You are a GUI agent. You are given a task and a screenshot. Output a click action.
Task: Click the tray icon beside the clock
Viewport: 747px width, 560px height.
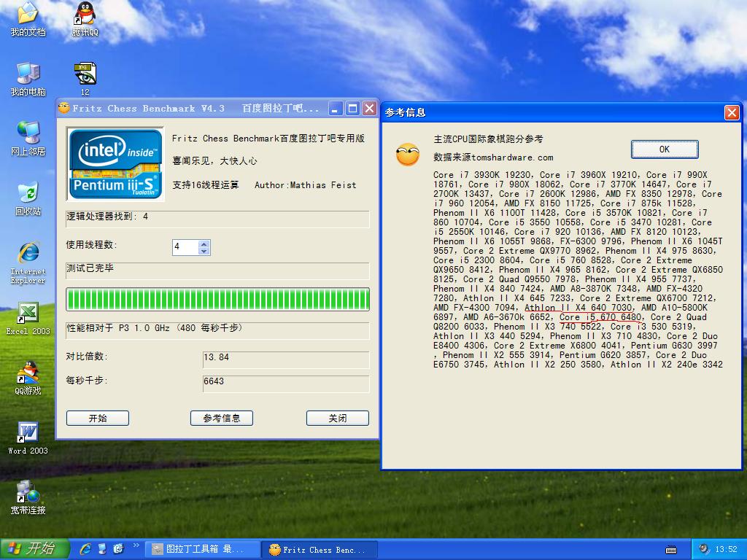pyautogui.click(x=704, y=549)
